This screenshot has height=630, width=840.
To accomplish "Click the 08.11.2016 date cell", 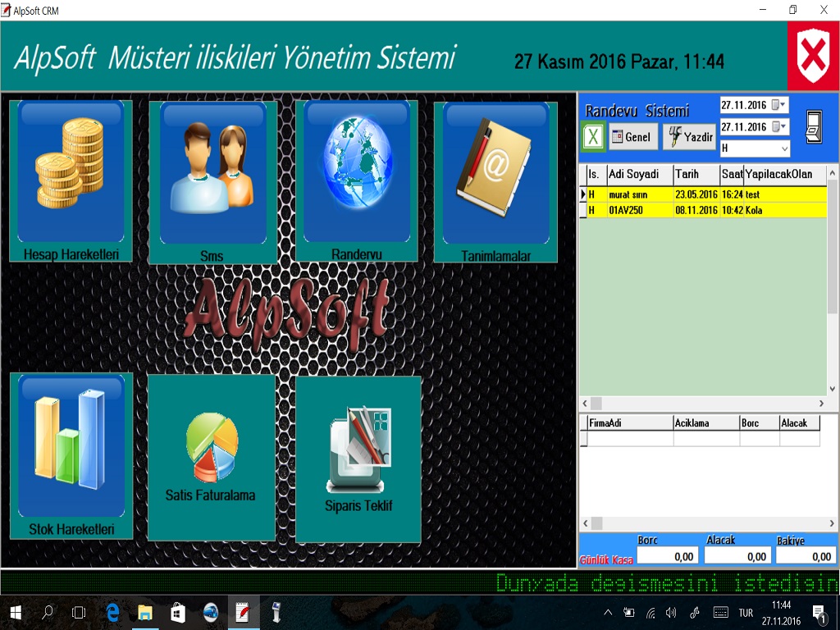I will (x=696, y=210).
